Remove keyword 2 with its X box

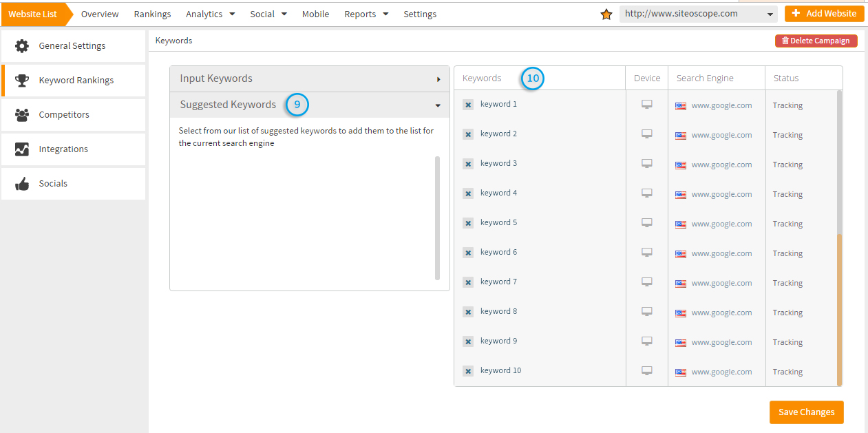(x=468, y=134)
